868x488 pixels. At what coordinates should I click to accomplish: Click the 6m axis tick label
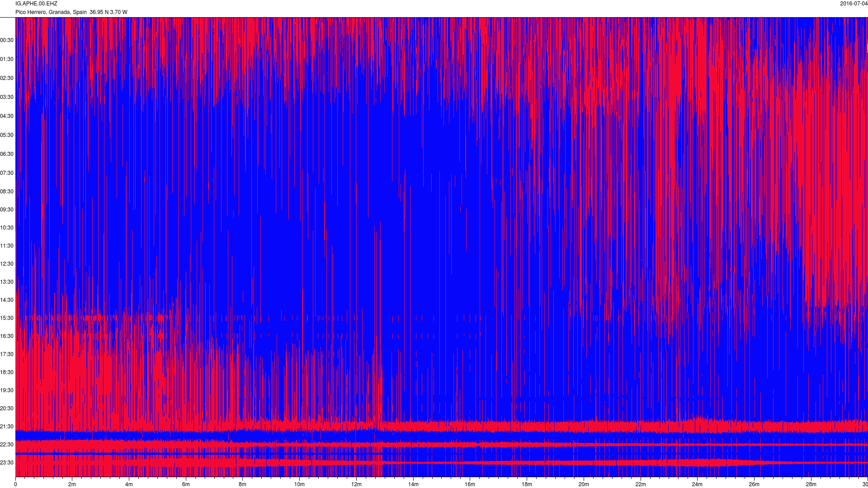186,484
